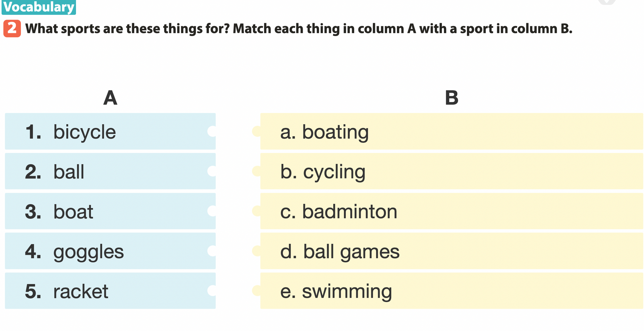This screenshot has height=331, width=644.
Task: Click the connector dot next to racket
Action: pos(212,291)
